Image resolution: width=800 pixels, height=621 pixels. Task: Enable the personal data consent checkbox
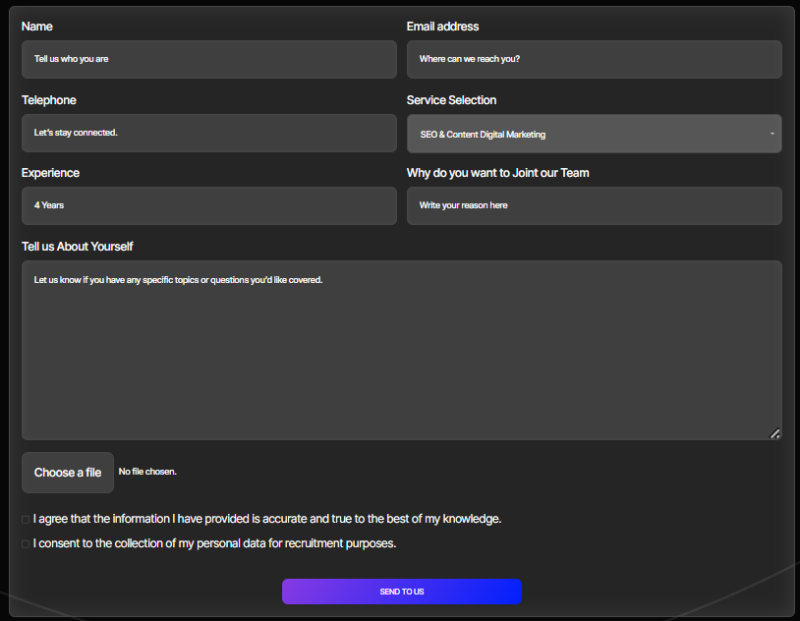point(26,544)
